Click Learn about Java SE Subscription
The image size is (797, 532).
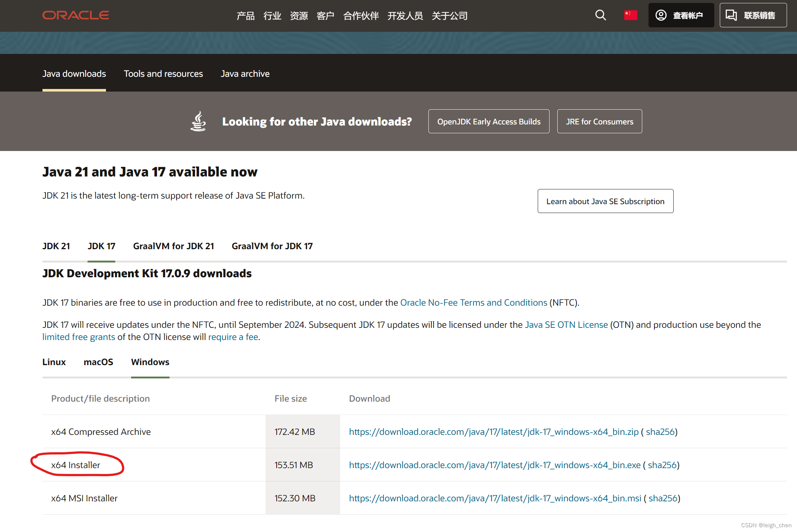[x=605, y=201]
